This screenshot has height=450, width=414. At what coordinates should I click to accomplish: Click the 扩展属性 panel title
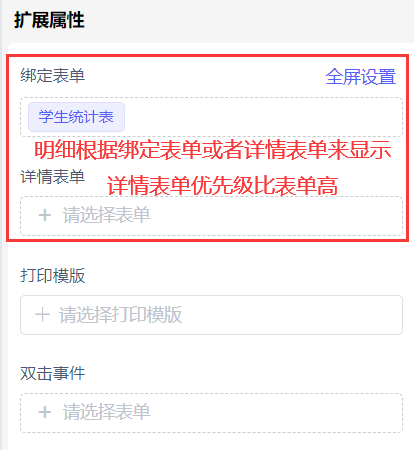[x=49, y=20]
